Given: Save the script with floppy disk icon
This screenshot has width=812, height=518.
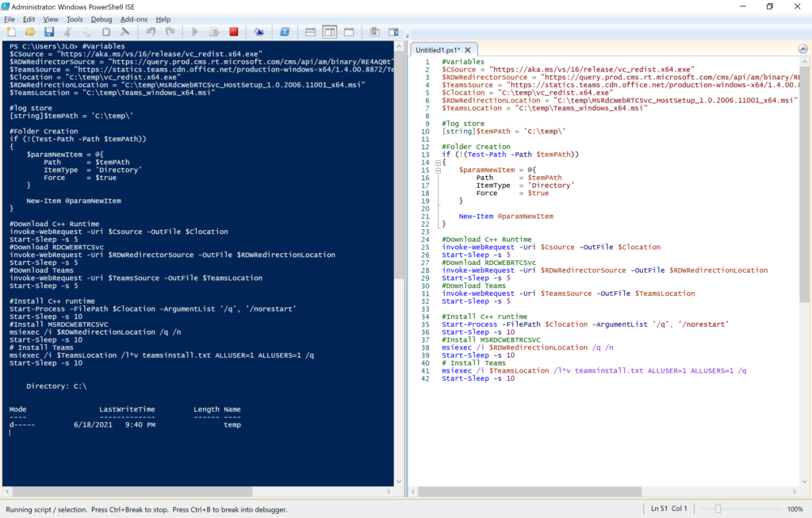Looking at the screenshot, I should (49, 32).
